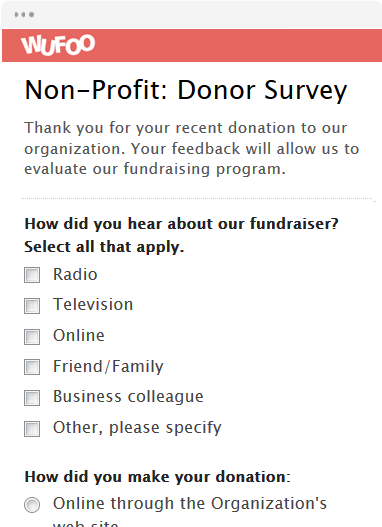Click the 'Other, please specify' label text
This screenshot has height=527, width=382.
(137, 428)
